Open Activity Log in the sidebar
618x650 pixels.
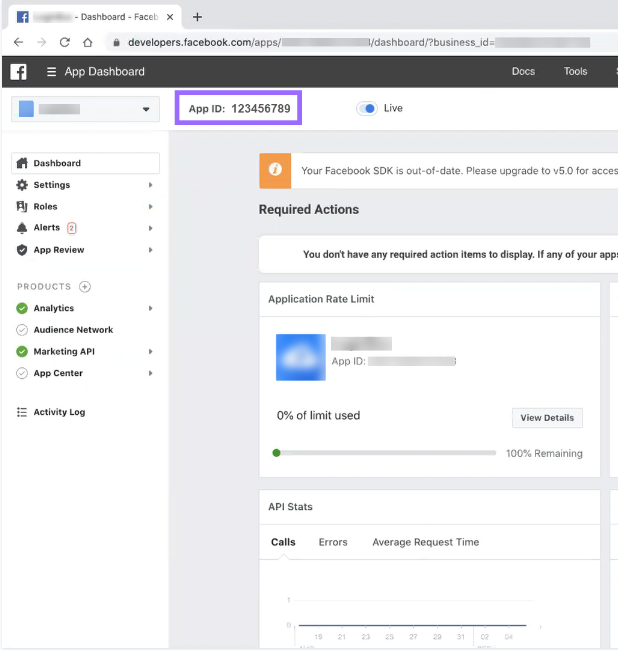58,412
